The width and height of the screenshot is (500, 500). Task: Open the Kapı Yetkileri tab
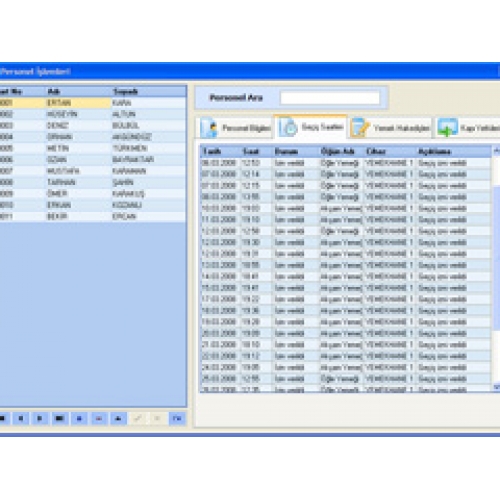[468, 128]
